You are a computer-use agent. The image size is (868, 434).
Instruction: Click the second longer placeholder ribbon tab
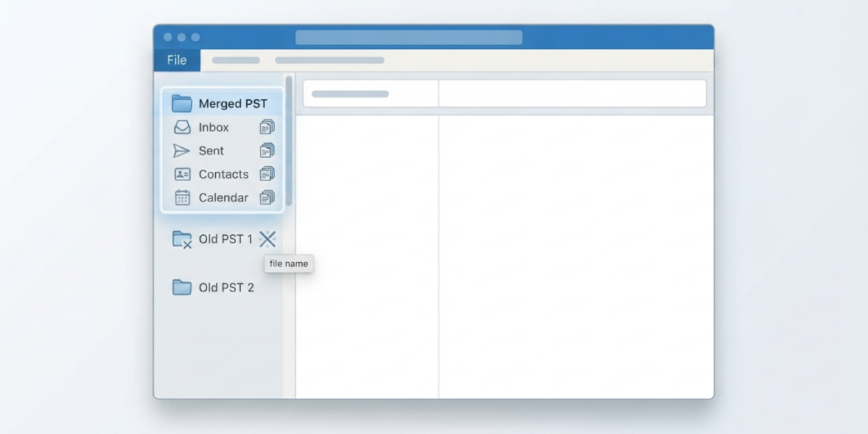[x=330, y=60]
